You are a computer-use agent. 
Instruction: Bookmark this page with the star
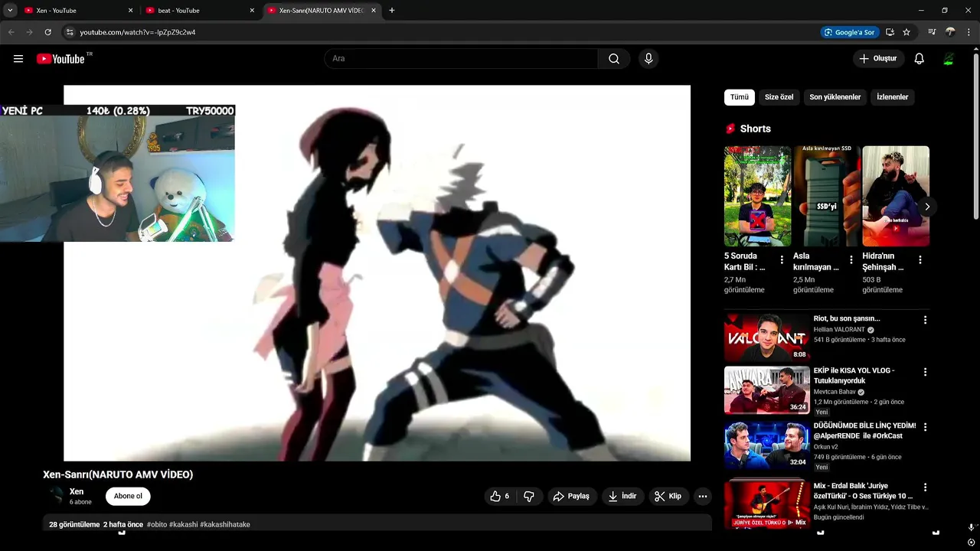(x=906, y=32)
